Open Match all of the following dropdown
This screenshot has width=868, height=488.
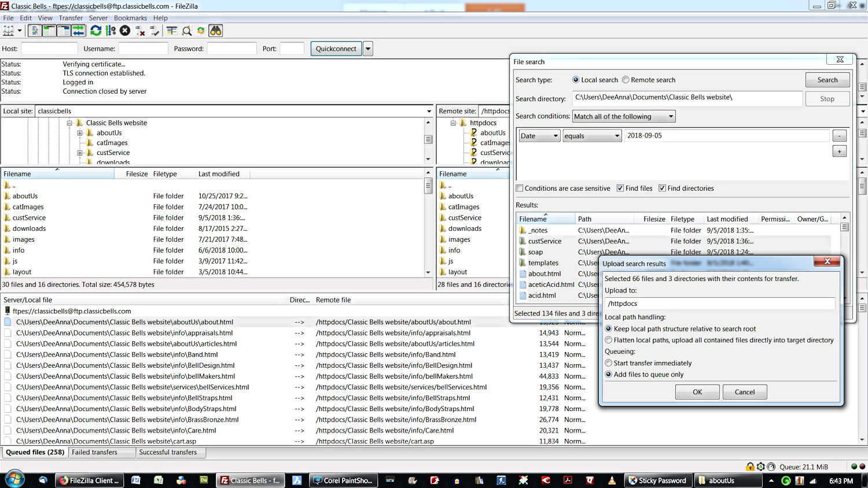tap(624, 116)
